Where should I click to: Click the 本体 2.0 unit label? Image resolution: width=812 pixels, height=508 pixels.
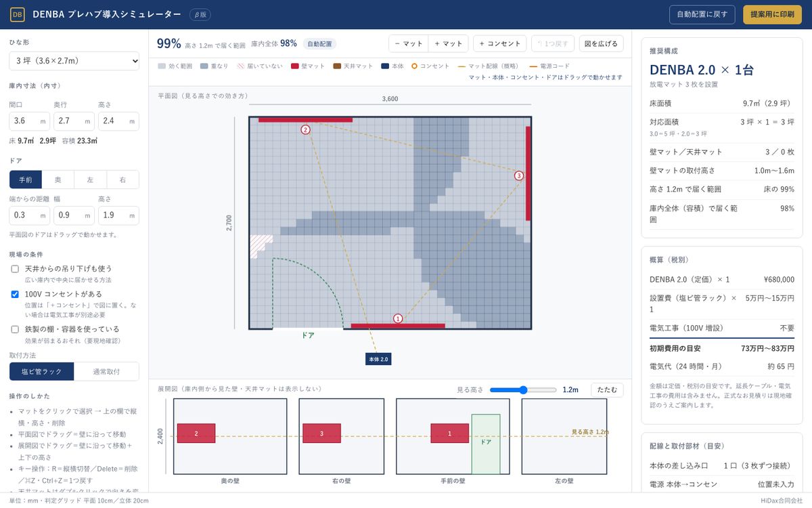pos(378,359)
